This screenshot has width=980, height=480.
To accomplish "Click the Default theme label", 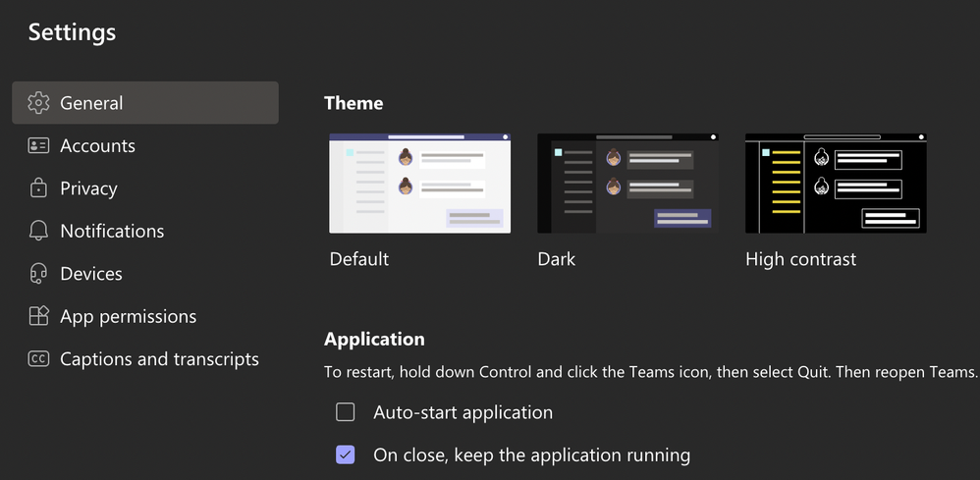I will point(359,259).
